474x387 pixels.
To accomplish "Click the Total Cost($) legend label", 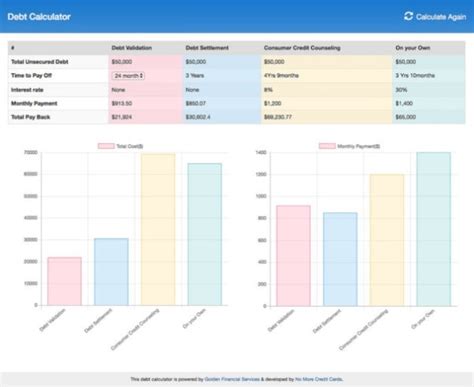I will 130,146.
